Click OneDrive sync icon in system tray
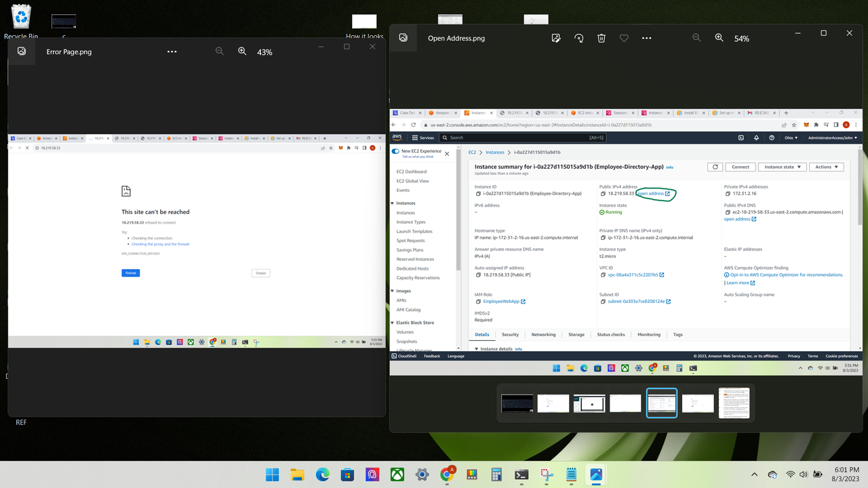 [x=773, y=474]
